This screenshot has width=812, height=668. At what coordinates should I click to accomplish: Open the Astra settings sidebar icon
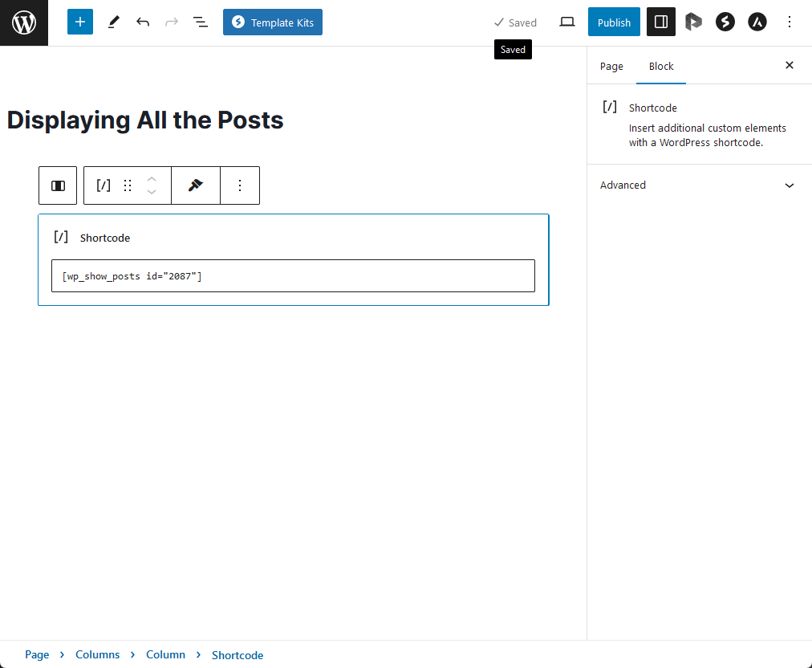[x=757, y=22]
